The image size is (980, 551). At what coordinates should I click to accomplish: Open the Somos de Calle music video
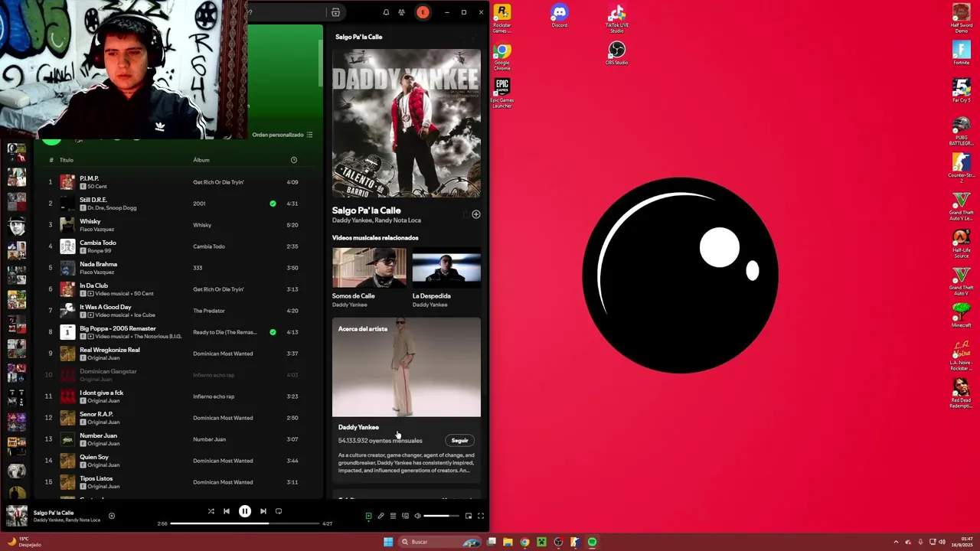(x=369, y=268)
